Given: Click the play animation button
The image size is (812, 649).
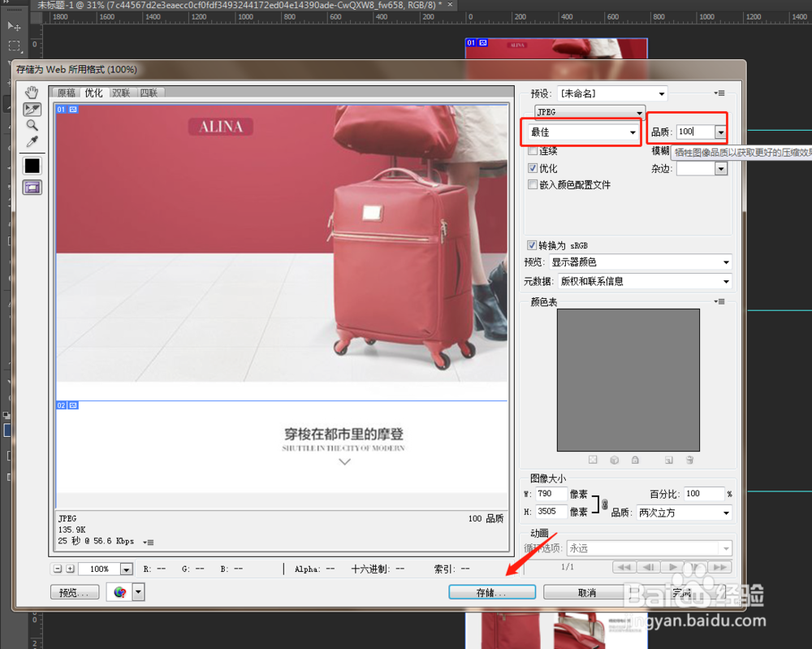Looking at the screenshot, I should pyautogui.click(x=672, y=567).
